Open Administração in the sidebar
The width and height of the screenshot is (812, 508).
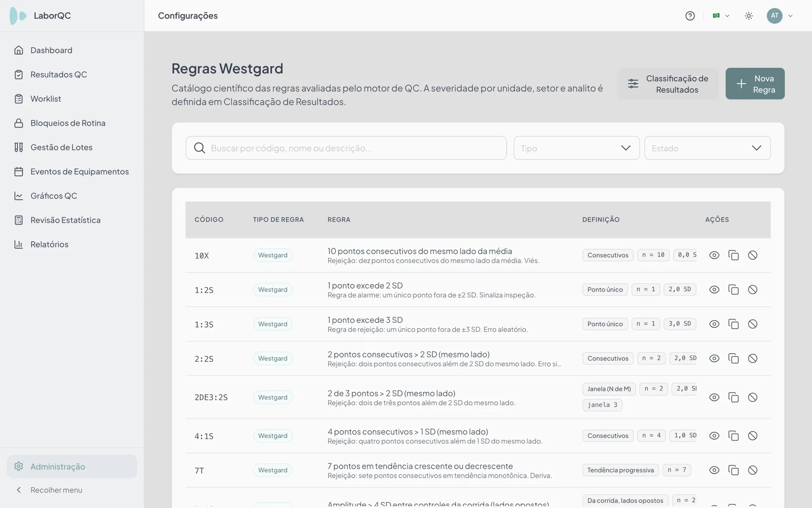coord(72,466)
